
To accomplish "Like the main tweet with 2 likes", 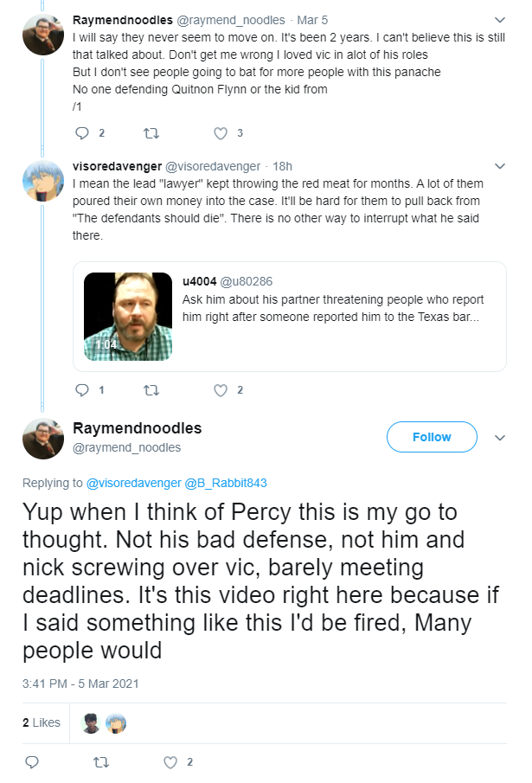I will pyautogui.click(x=170, y=762).
